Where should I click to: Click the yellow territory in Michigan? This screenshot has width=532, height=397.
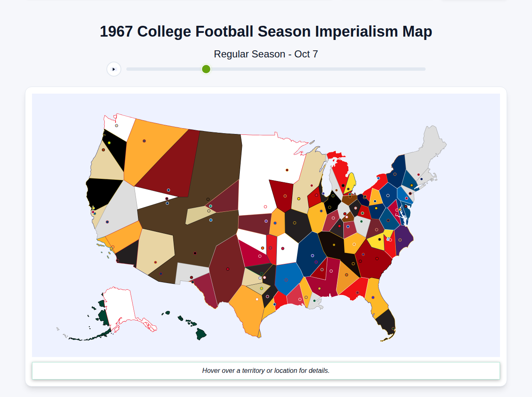point(350,182)
